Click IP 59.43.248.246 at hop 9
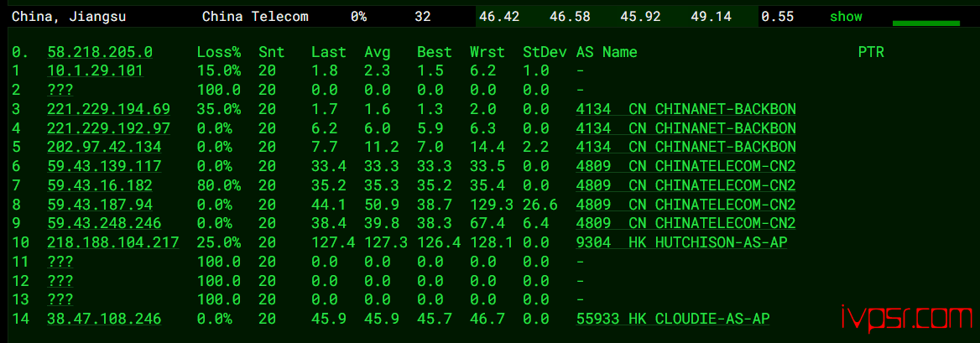 (x=105, y=223)
